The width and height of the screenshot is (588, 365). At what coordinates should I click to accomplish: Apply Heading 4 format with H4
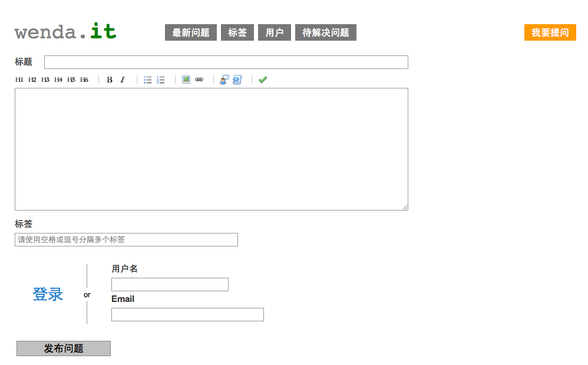coord(58,80)
